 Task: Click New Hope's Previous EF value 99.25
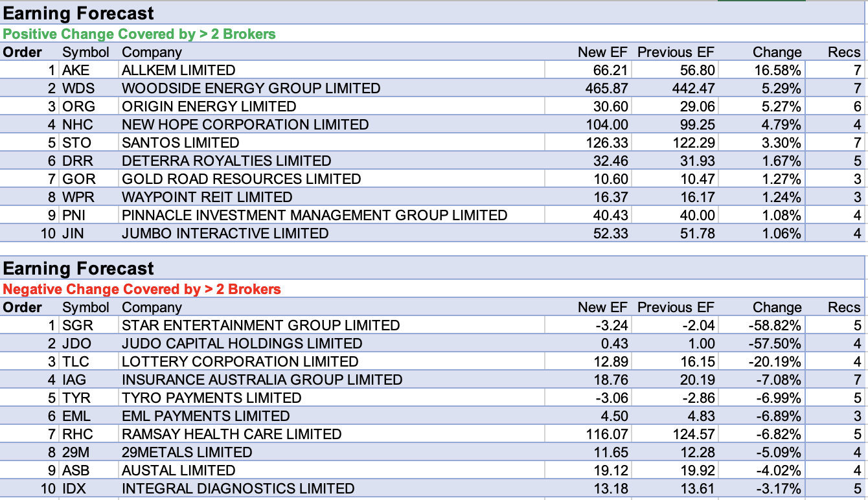point(696,124)
